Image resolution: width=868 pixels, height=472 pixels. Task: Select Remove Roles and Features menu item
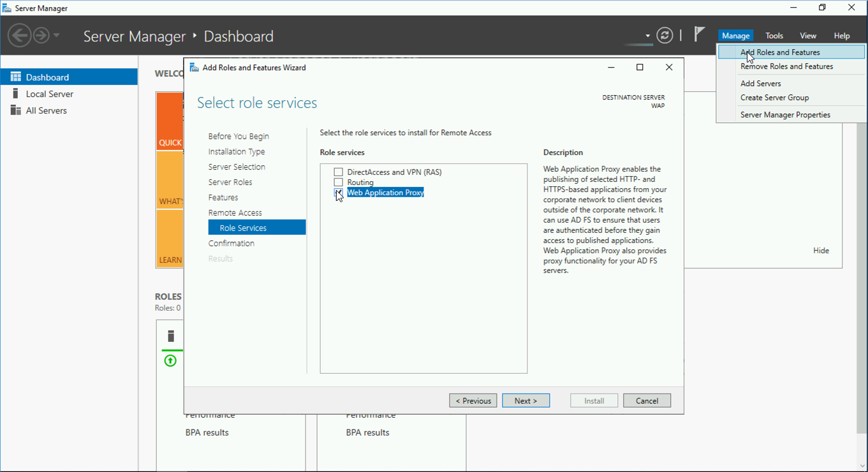791,66
